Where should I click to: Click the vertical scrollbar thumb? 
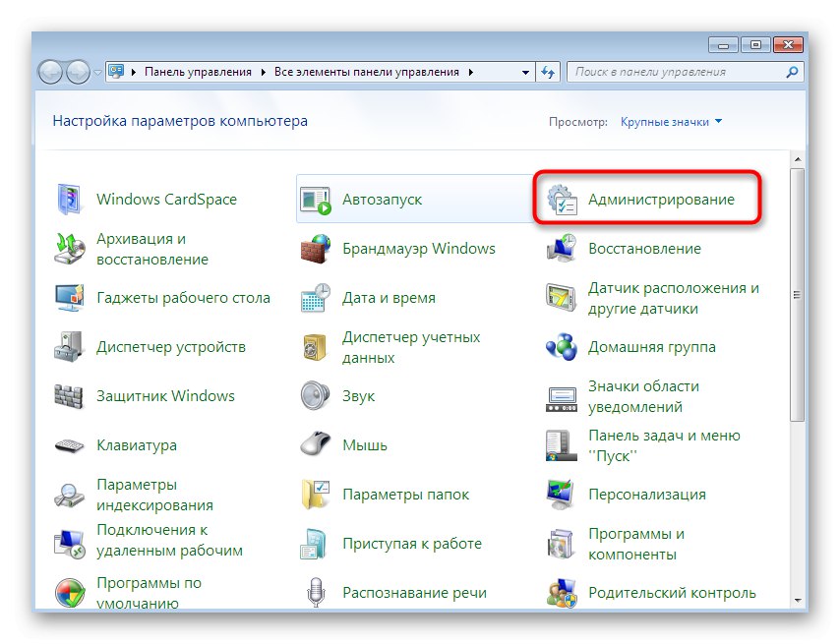tap(797, 294)
